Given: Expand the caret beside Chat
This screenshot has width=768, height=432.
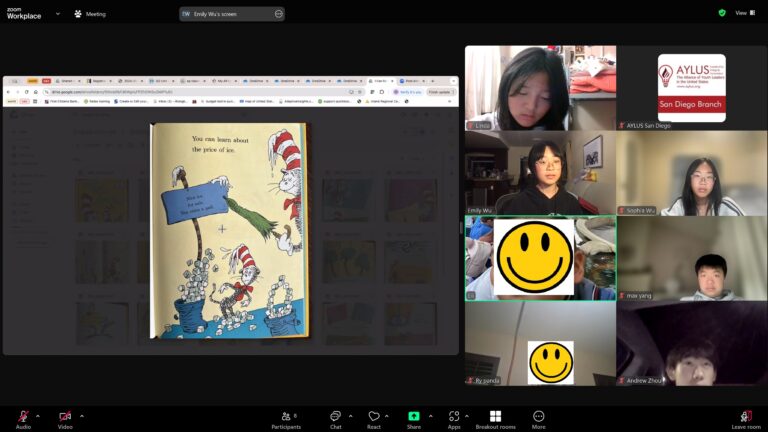Looking at the screenshot, I should click(351, 416).
